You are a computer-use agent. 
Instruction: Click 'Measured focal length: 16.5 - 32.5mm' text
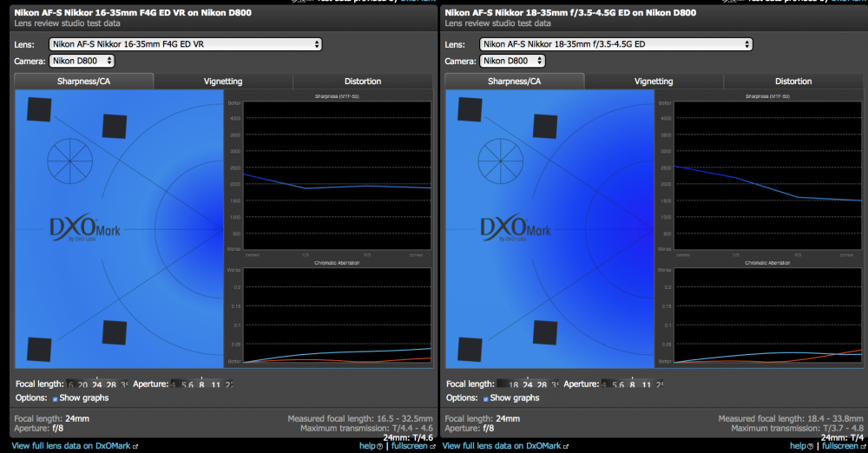360,418
